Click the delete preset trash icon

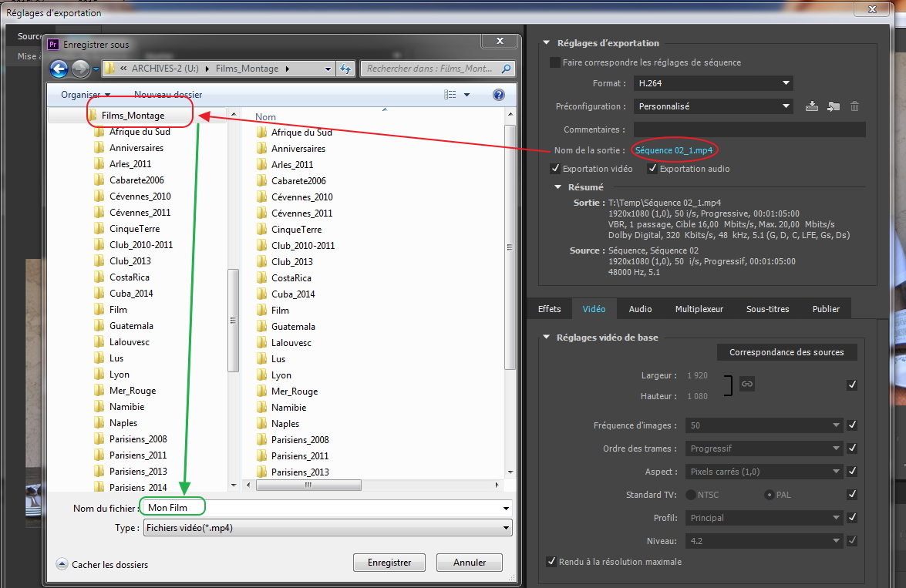(854, 106)
